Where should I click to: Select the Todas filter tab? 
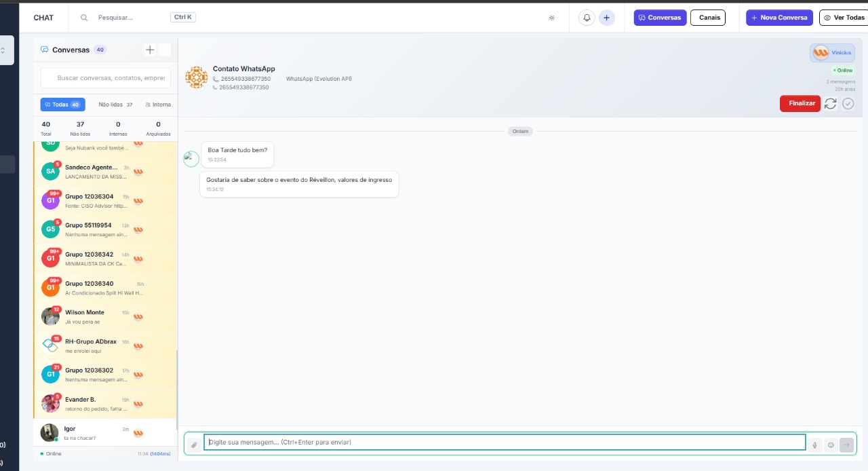coord(62,105)
